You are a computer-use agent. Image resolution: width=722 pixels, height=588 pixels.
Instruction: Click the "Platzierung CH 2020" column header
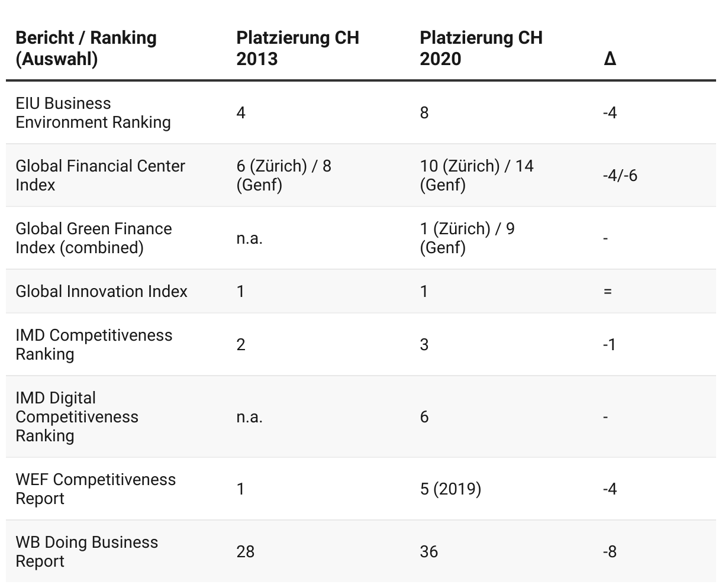tap(481, 48)
